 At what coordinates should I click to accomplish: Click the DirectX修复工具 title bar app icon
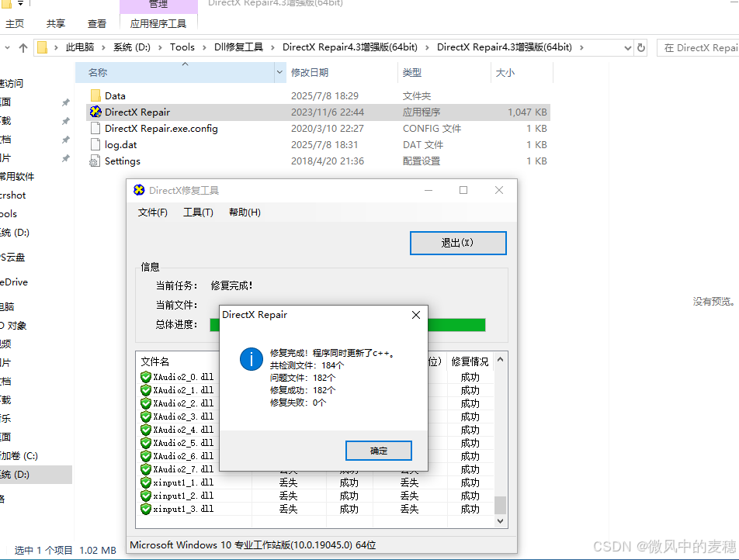tap(139, 190)
